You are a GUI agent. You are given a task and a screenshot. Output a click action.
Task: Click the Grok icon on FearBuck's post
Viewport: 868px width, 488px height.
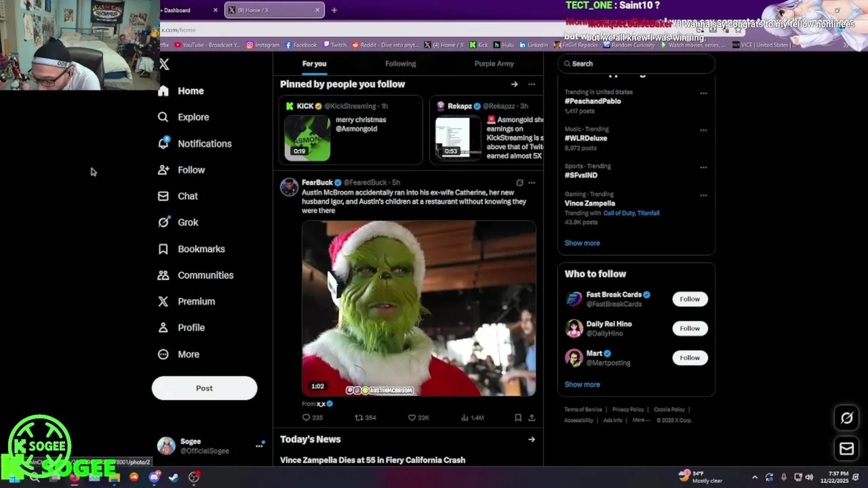coord(519,182)
